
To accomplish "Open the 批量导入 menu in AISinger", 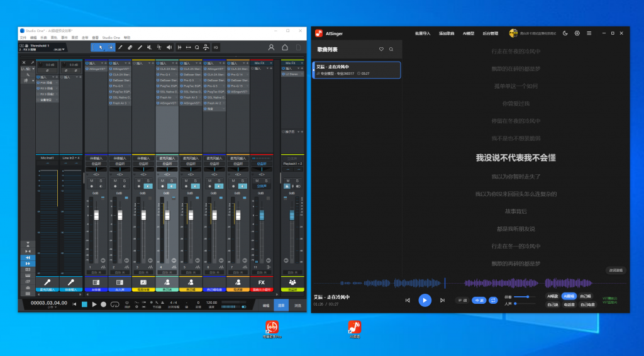I will (423, 33).
